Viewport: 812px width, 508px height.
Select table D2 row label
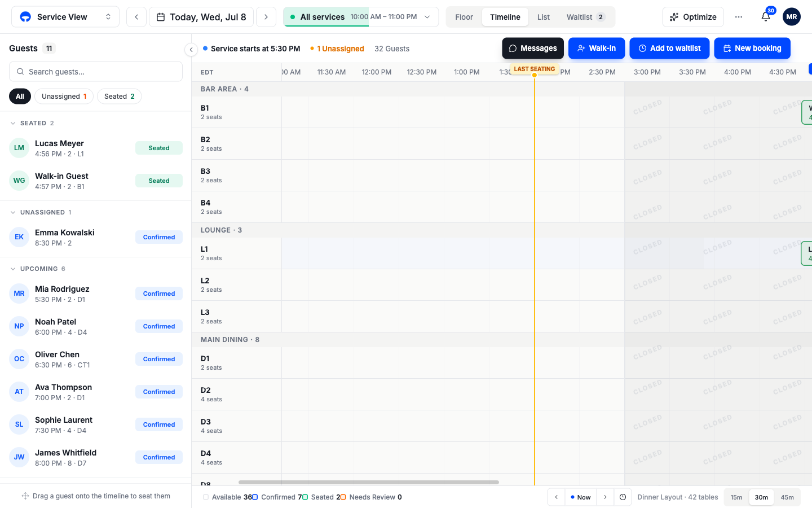click(237, 394)
